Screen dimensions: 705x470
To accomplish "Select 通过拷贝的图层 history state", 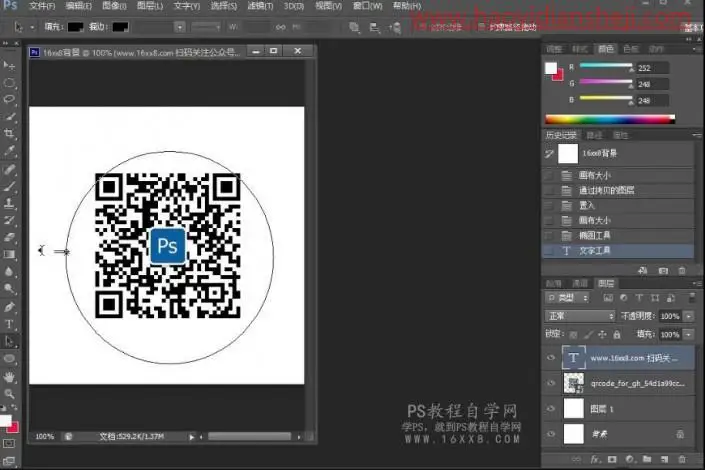I will [618, 190].
